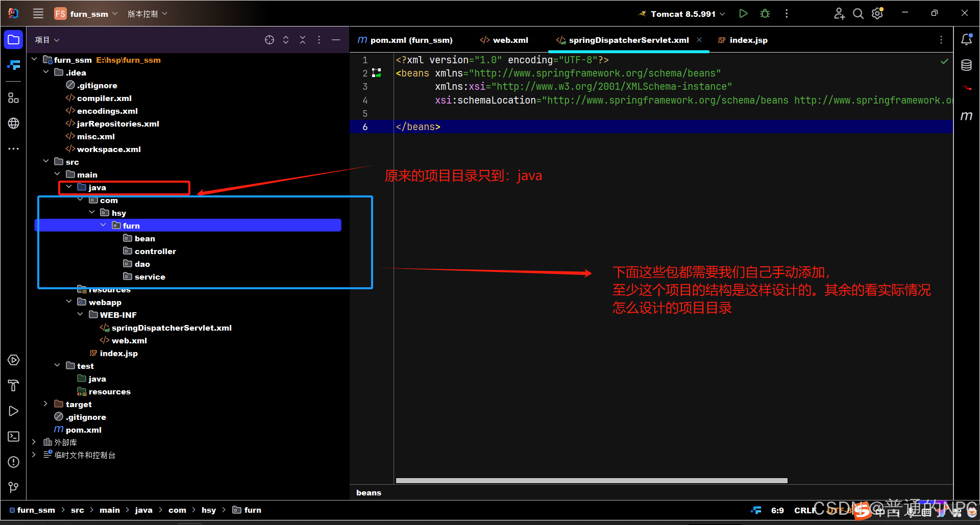This screenshot has height=525, width=980.
Task: Switch to index.jsp editor tab
Action: [743, 40]
